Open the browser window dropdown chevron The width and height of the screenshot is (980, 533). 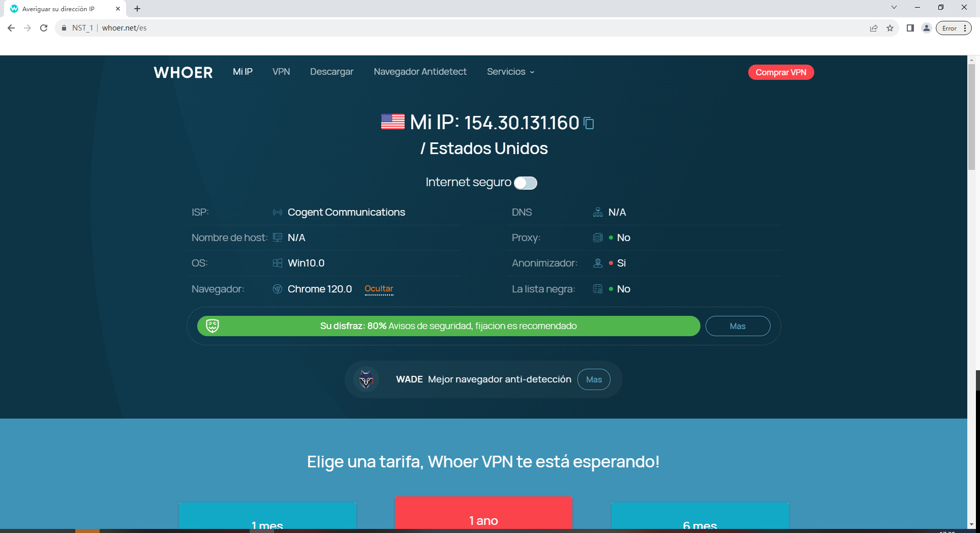pyautogui.click(x=894, y=7)
